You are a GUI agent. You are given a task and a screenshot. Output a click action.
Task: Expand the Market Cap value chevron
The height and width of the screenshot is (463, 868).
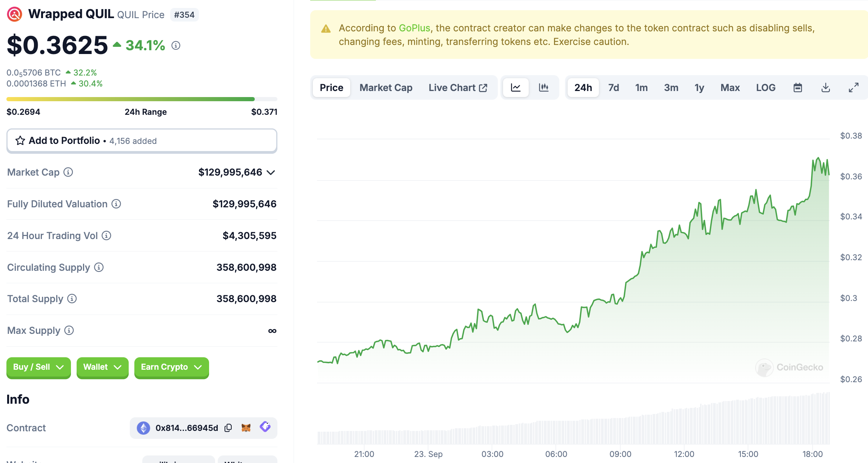(271, 173)
